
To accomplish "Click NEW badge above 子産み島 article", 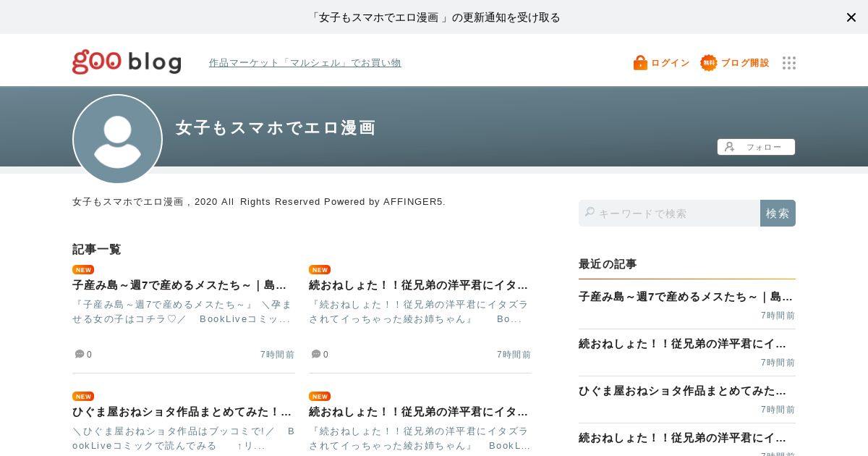I will (x=83, y=270).
